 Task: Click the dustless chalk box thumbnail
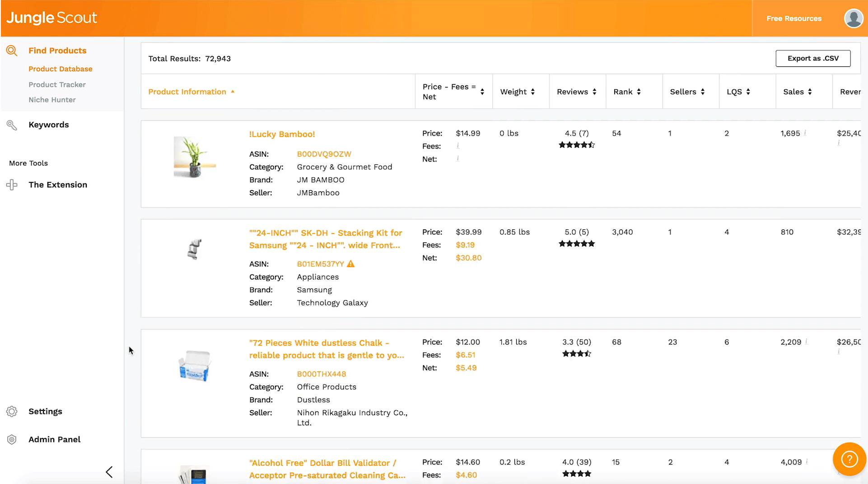tap(195, 366)
